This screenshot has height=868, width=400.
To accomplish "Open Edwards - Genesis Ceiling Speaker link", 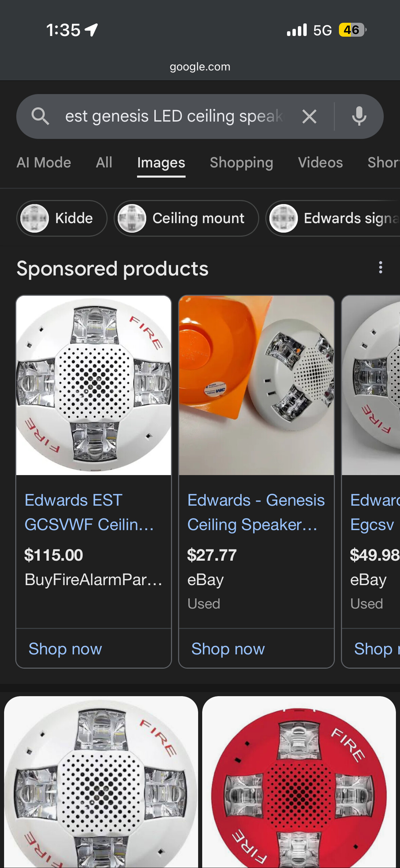I will (x=256, y=512).
